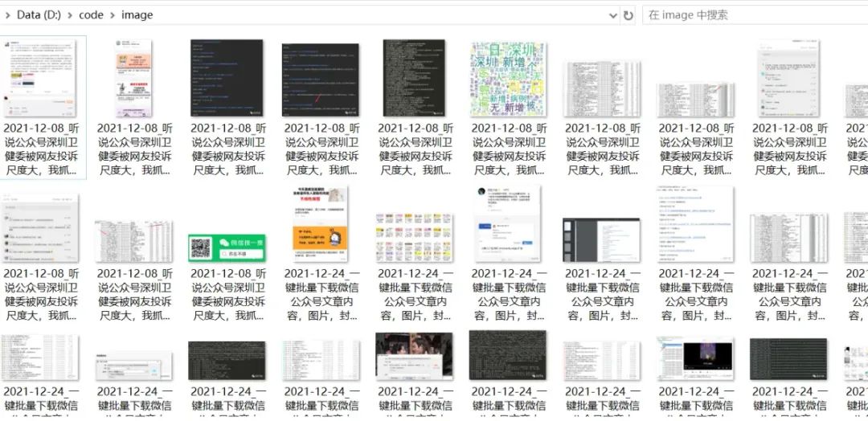Navigate to the code folder breadcrumb

pyautogui.click(x=92, y=15)
